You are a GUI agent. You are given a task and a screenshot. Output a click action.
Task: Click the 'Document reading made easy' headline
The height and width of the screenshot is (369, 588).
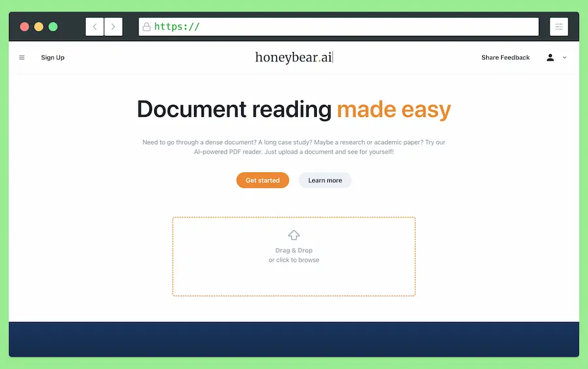click(293, 110)
